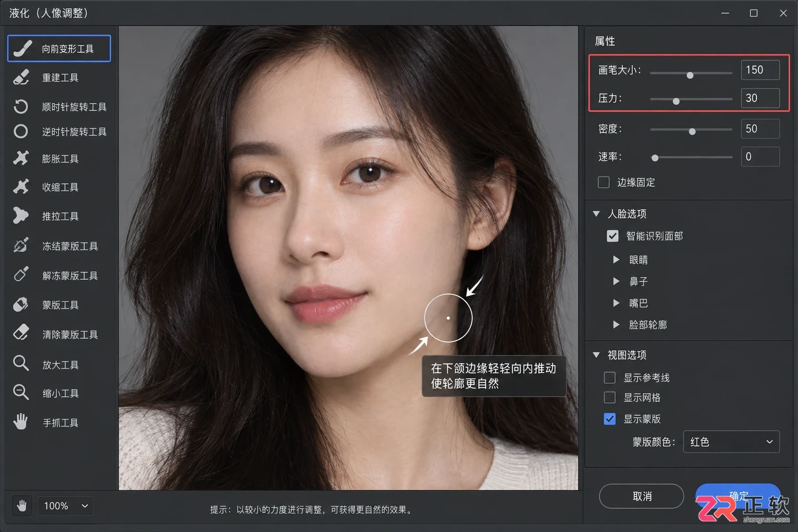This screenshot has width=798, height=532.
Task: Pick the 收缩工具 icon
Action: [x=21, y=187]
